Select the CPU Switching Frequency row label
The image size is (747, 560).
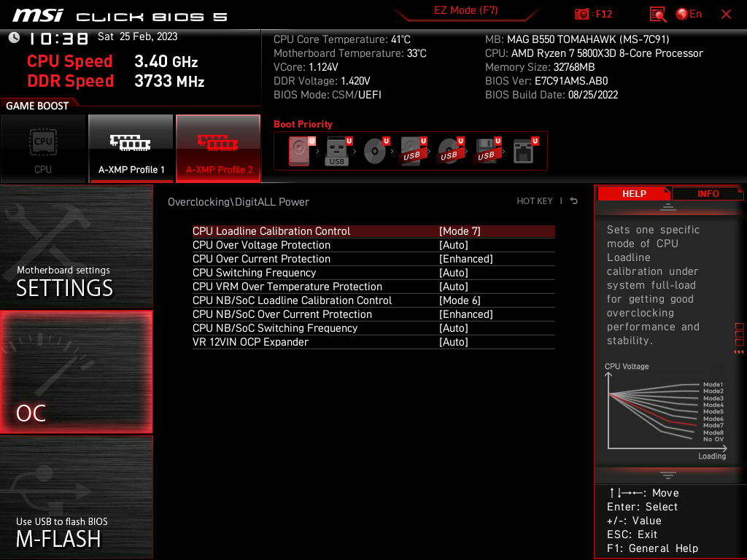point(254,273)
